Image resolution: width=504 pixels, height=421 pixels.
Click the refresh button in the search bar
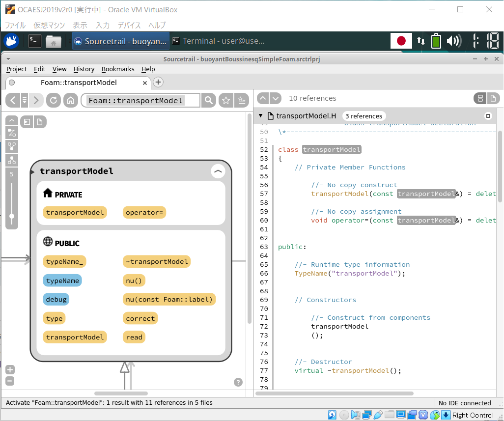point(54,100)
